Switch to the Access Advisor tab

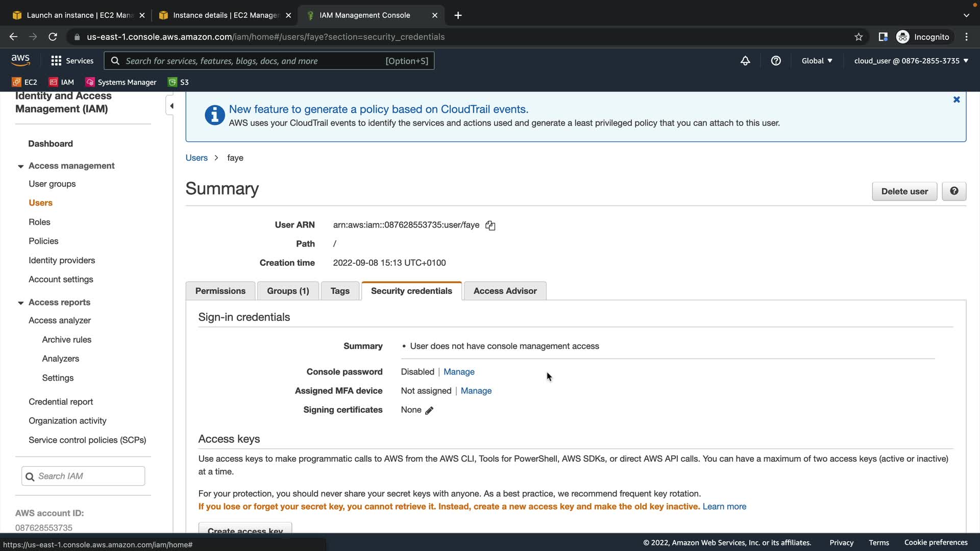[x=505, y=291]
